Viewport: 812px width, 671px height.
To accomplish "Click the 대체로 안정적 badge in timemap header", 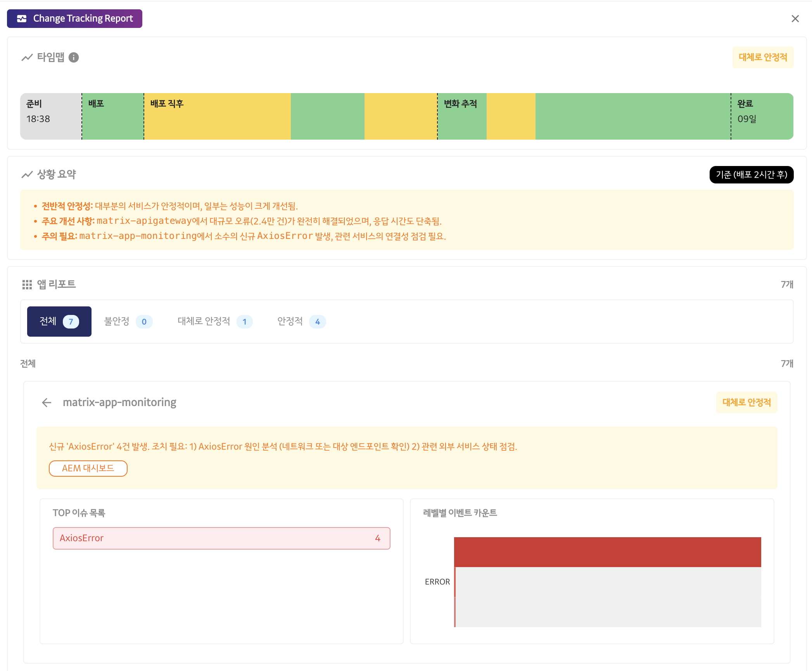I will pyautogui.click(x=762, y=57).
